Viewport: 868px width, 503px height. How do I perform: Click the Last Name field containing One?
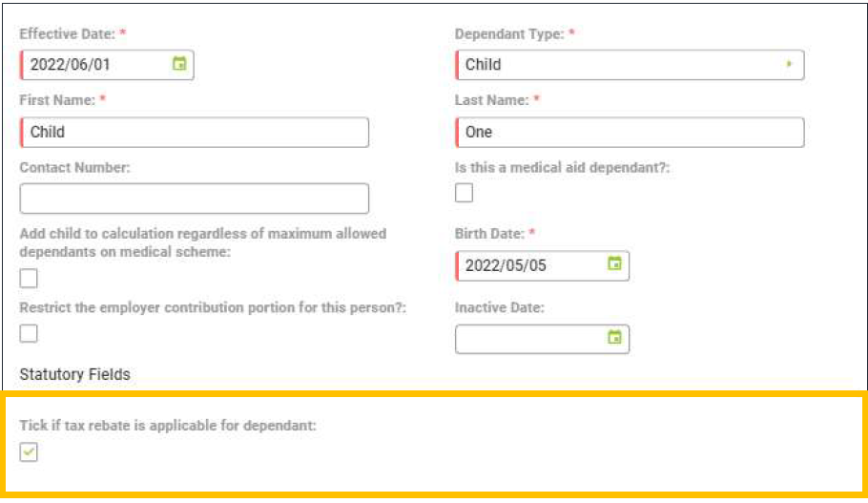[x=630, y=133]
